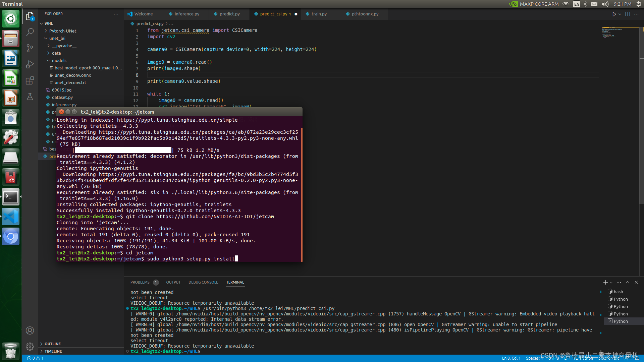Open the Trash in dock
644x362 pixels.
pos(11,351)
